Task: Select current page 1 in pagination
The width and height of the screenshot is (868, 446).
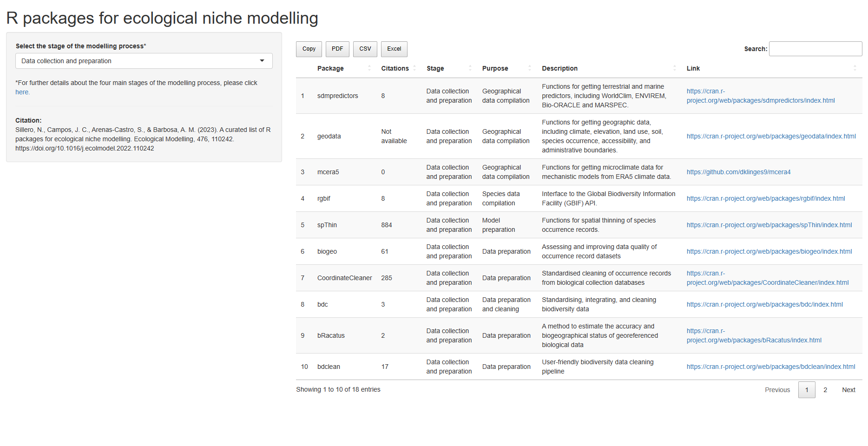Action: coord(807,390)
